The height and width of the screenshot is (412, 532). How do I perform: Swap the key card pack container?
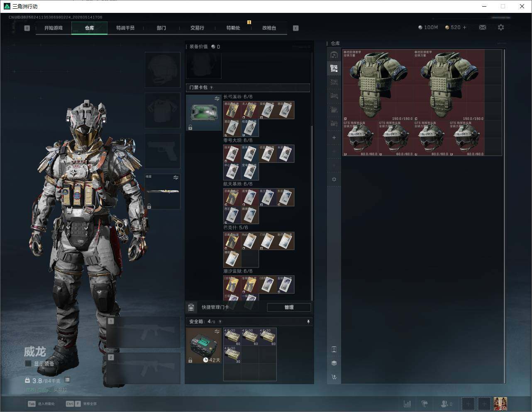[x=217, y=98]
